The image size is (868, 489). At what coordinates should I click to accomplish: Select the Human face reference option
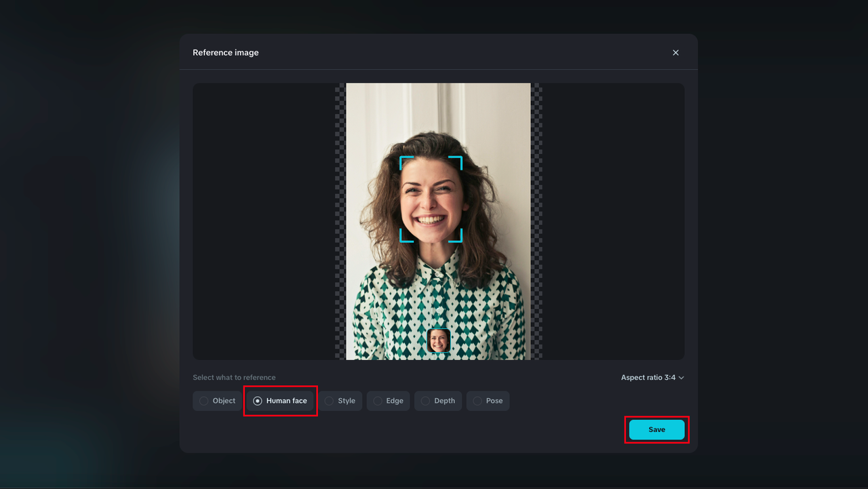tap(280, 401)
